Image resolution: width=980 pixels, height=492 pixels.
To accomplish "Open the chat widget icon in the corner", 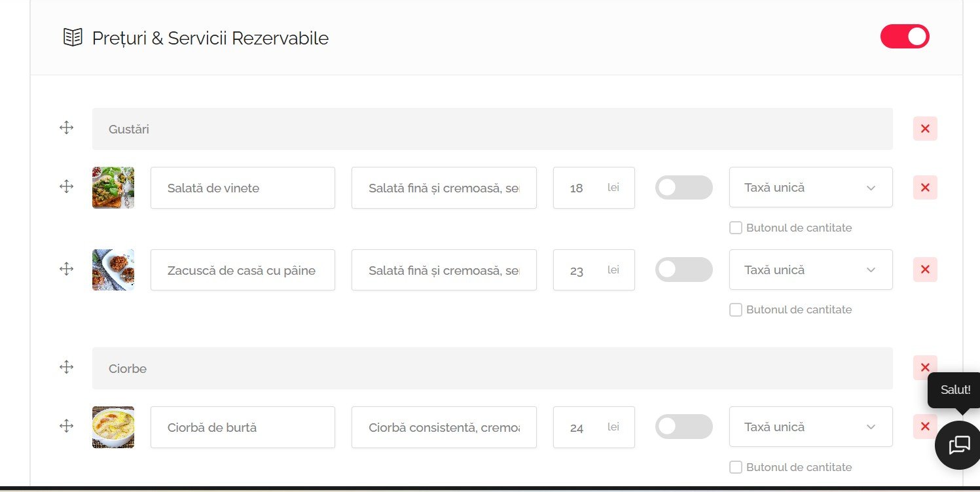I will [958, 446].
